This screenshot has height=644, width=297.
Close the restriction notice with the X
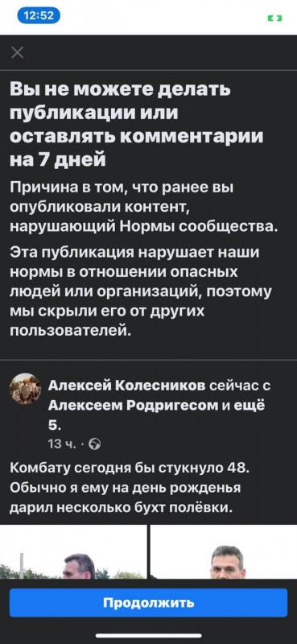(x=17, y=52)
